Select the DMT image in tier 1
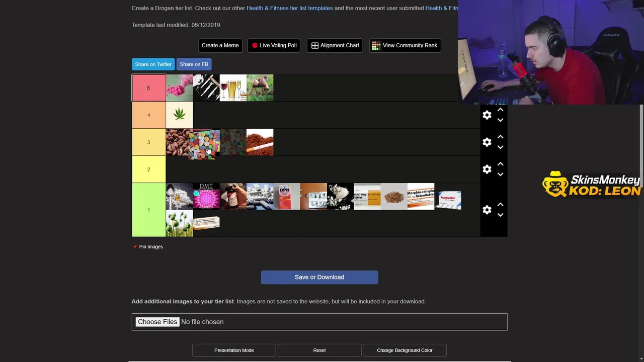644x362 pixels. 206,197
